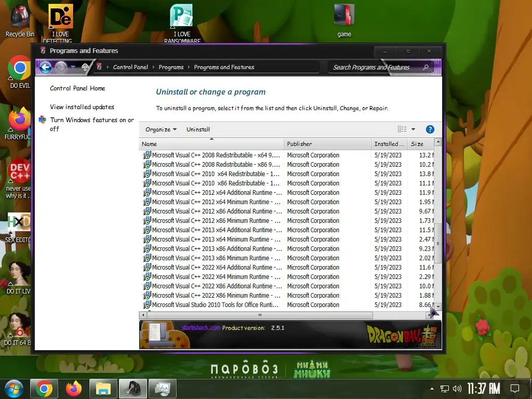532x399 pixels.
Task: Show hidden tray icons arrow
Action: tap(432, 389)
